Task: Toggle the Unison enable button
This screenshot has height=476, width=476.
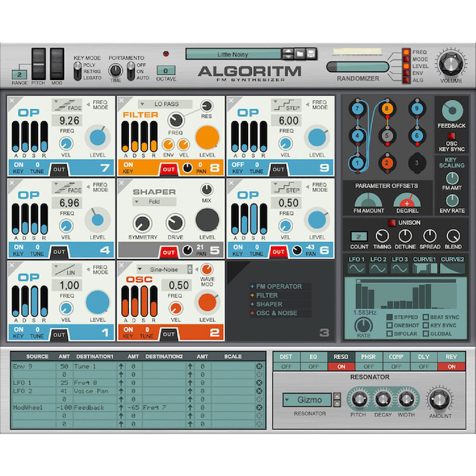Action: pos(392,223)
